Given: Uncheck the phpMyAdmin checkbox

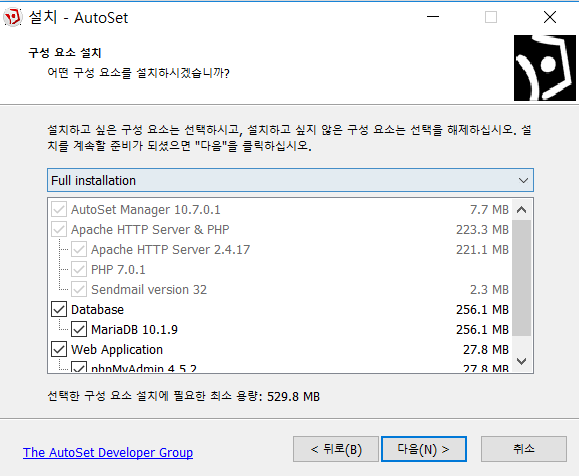Looking at the screenshot, I should click(79, 367).
